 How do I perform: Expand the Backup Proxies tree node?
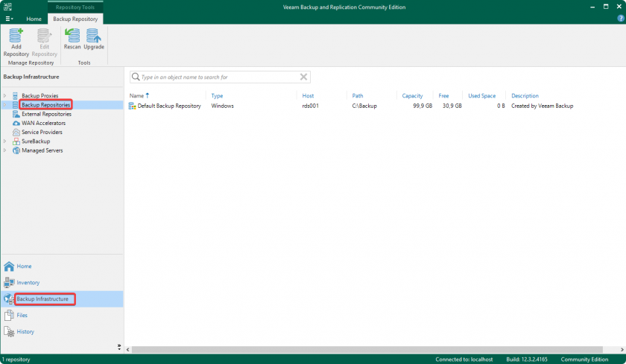tap(4, 96)
